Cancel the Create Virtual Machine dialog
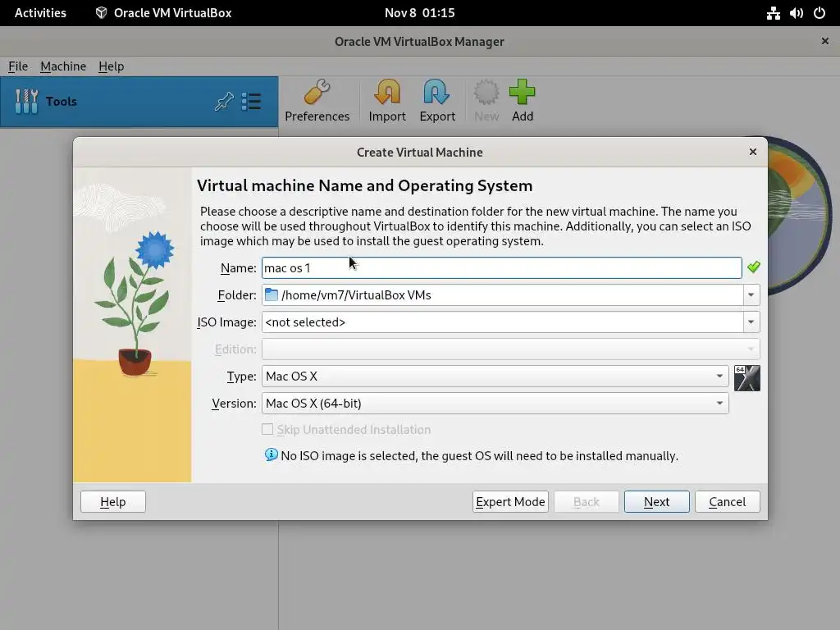 [727, 501]
